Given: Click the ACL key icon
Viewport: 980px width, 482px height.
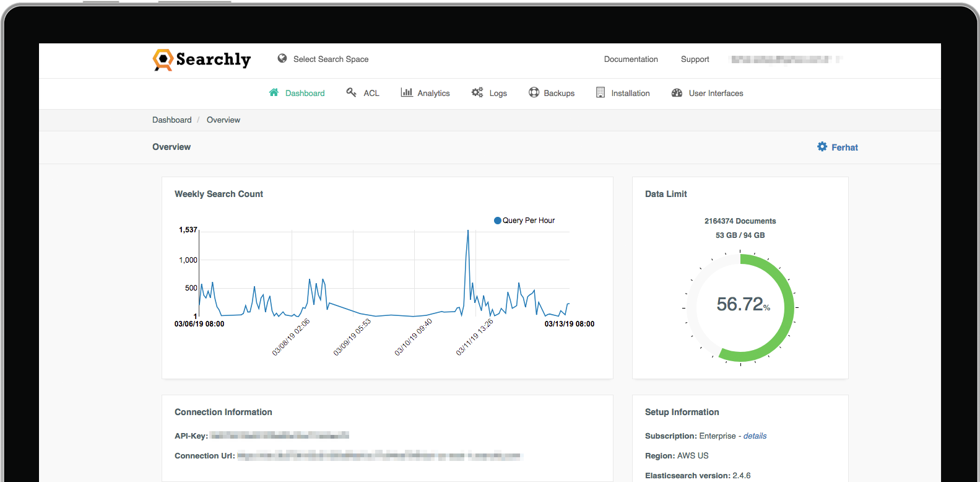Looking at the screenshot, I should (351, 92).
